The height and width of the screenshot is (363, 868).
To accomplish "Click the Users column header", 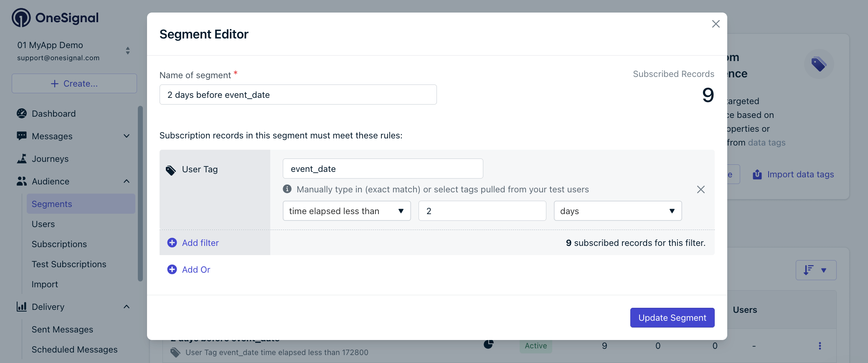I will point(745,310).
